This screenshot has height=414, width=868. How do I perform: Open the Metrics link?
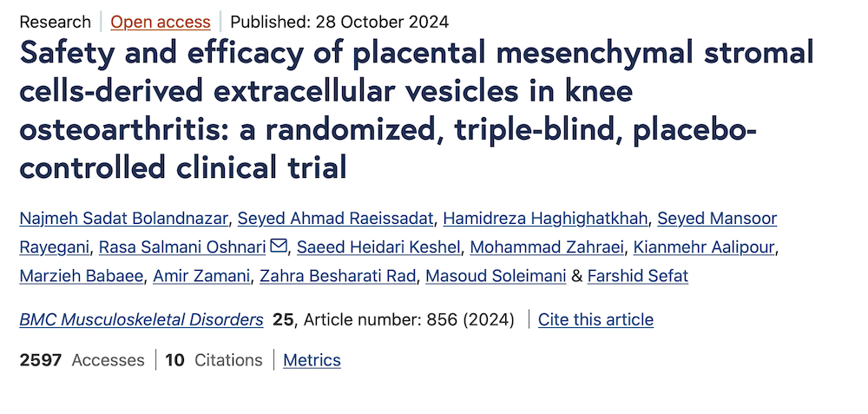[x=312, y=360]
